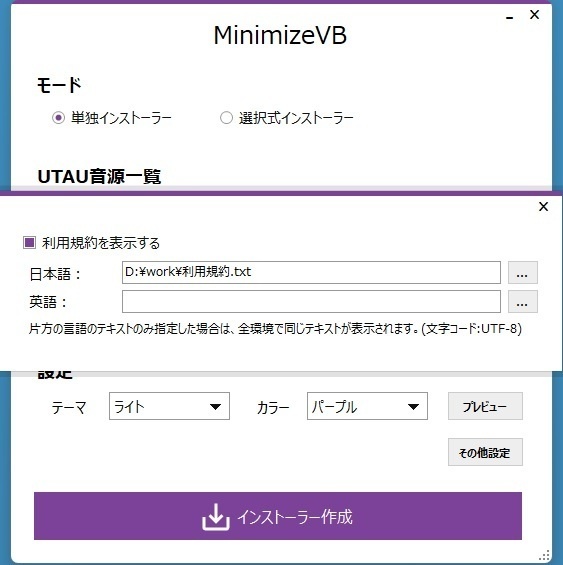This screenshot has width=563, height=565.
Task: Minimize the MinimizeVB window
Action: coord(509,16)
